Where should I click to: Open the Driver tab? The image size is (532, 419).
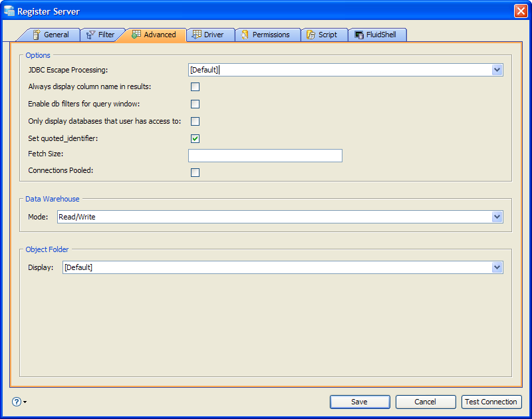click(209, 35)
